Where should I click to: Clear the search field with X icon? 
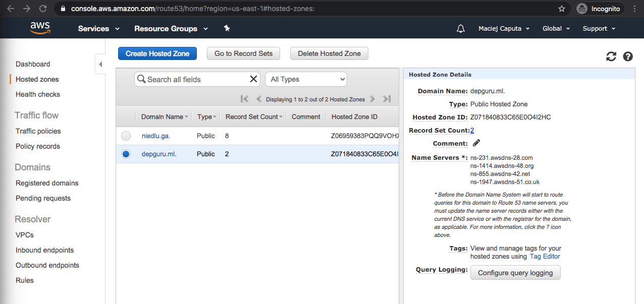point(254,79)
